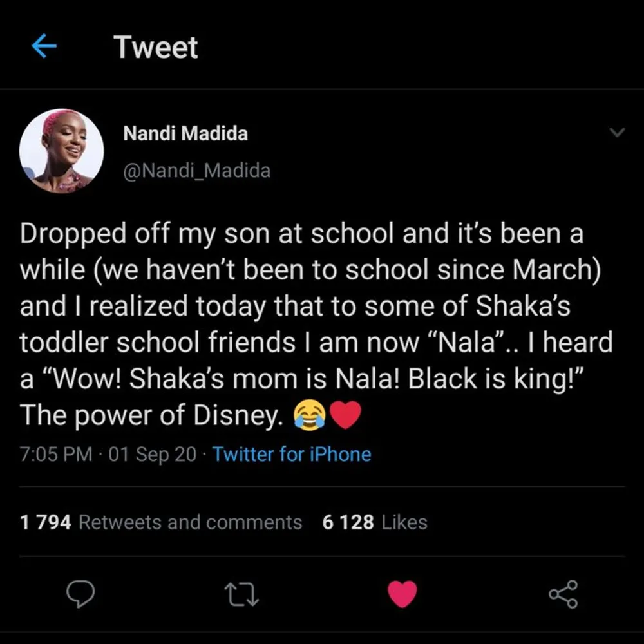Viewport: 644px width, 644px height.
Task: View the 6 128 Likes list
Action: click(374, 522)
